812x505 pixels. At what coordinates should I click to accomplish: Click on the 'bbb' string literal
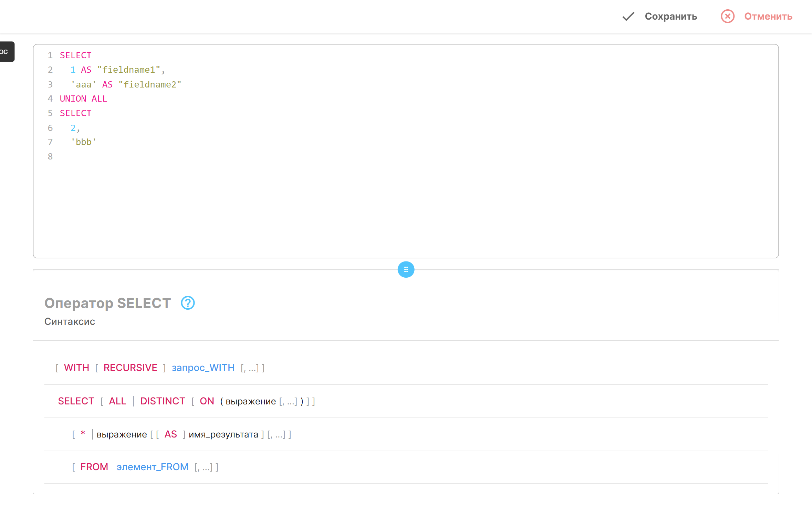pyautogui.click(x=83, y=142)
